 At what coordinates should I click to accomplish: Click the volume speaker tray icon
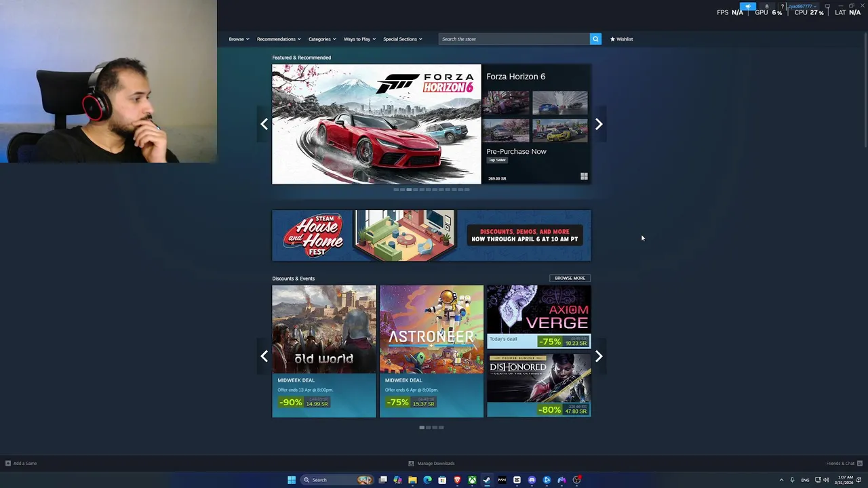826,480
